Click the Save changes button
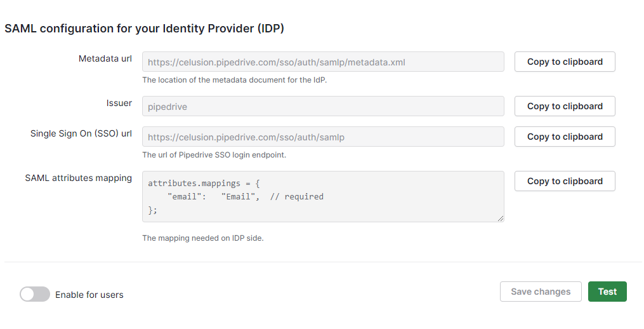 [x=541, y=292]
